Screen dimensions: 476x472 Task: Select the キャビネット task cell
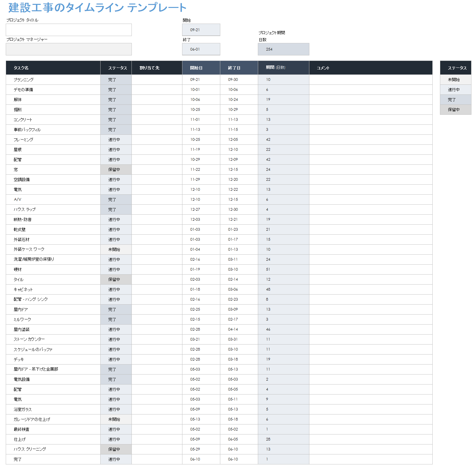(53, 289)
